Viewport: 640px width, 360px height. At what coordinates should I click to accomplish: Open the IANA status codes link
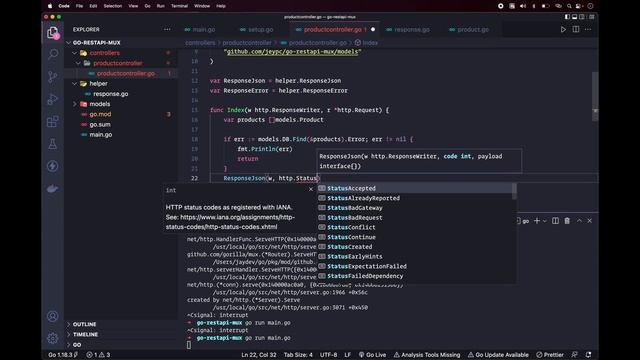tap(230, 222)
